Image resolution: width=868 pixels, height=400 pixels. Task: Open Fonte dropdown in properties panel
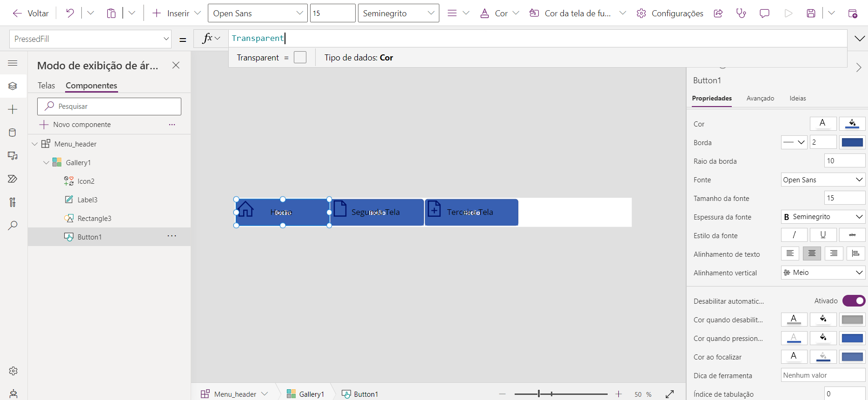[x=823, y=180]
